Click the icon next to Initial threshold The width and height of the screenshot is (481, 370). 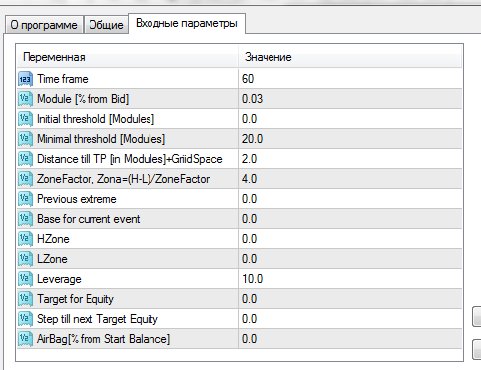tap(25, 119)
